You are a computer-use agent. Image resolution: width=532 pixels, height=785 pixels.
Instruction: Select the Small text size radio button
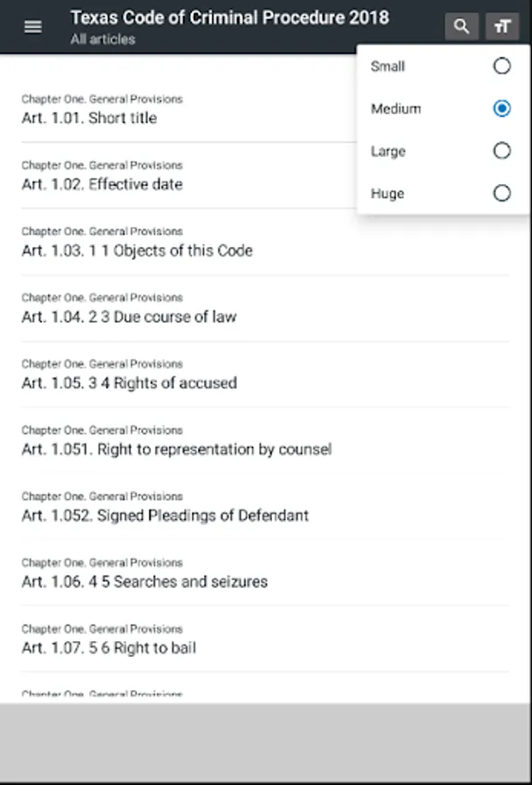[501, 66]
